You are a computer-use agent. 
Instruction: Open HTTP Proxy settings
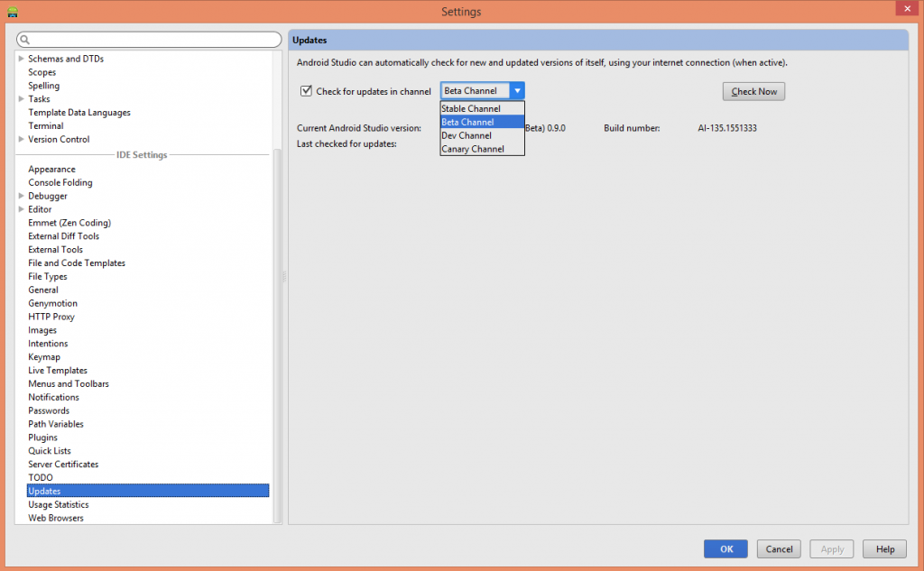(51, 317)
